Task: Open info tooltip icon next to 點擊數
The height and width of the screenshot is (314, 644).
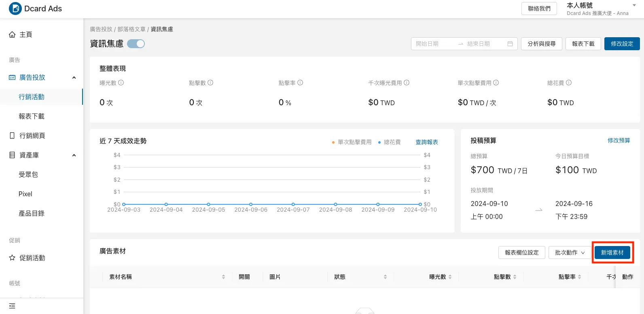Action: (210, 83)
